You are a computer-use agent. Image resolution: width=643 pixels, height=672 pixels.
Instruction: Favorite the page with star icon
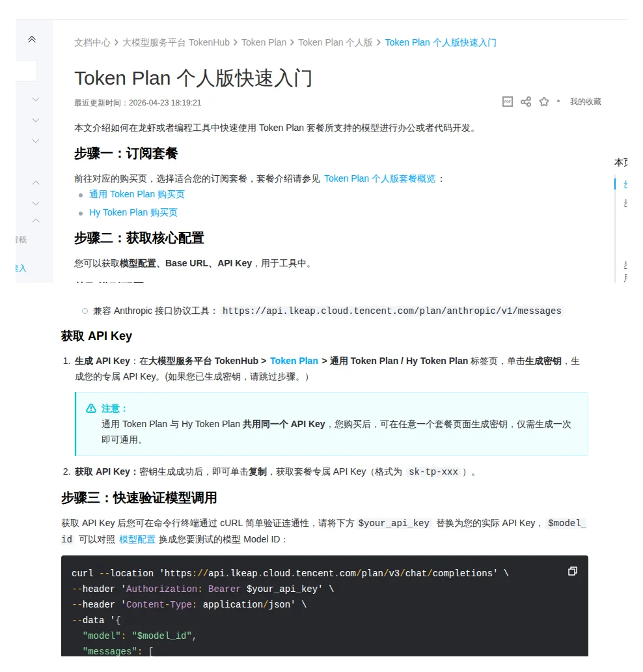coord(544,102)
